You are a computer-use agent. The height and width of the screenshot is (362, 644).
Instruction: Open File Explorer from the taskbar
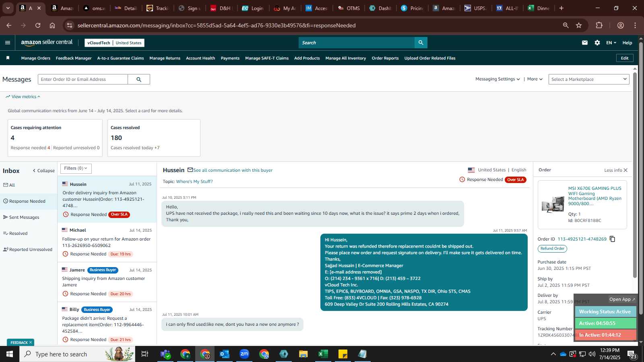pyautogui.click(x=303, y=354)
